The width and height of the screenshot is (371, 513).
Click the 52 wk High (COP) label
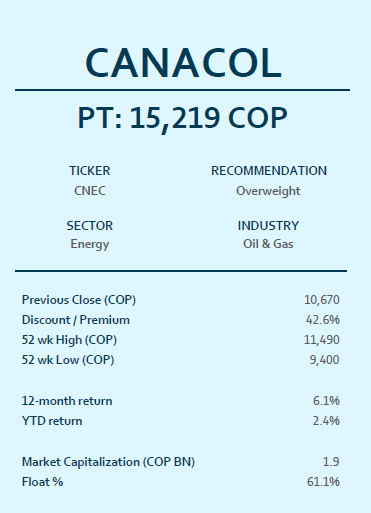click(69, 340)
